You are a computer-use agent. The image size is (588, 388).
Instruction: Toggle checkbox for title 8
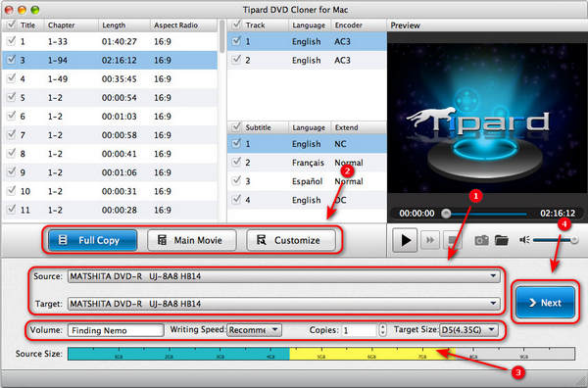11,153
